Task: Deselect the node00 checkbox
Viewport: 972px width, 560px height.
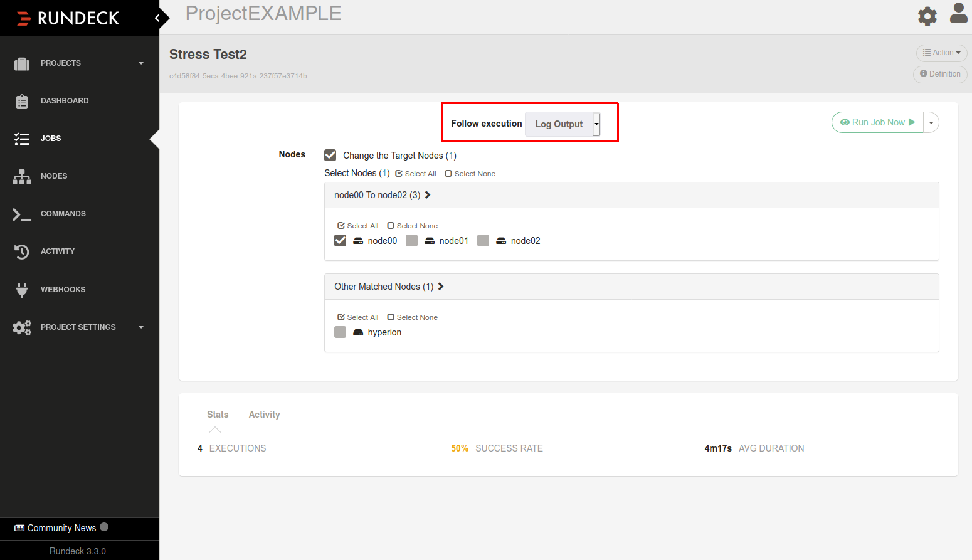Action: (x=340, y=240)
